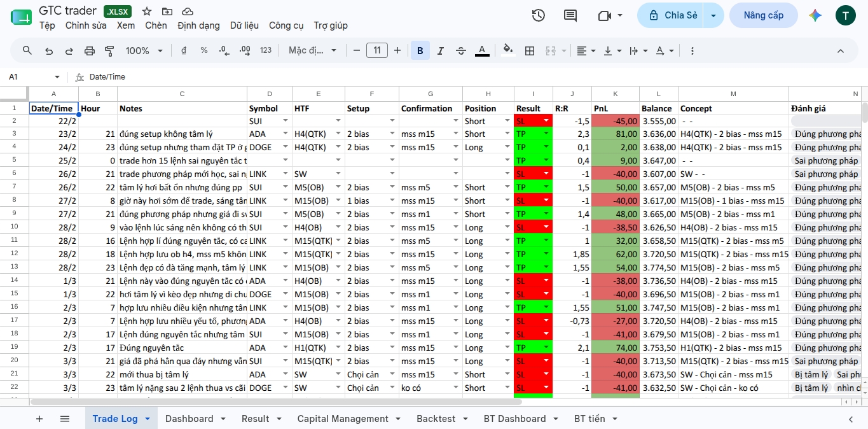Undo the last action

[48, 50]
